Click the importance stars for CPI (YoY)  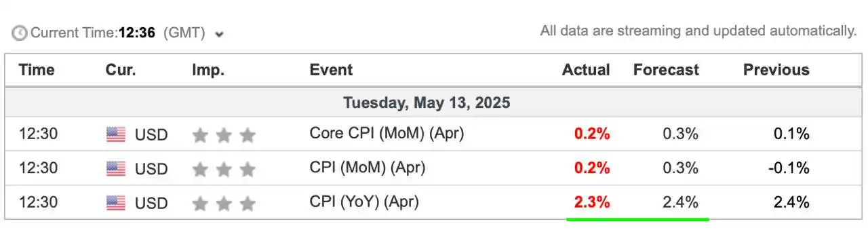tap(224, 203)
